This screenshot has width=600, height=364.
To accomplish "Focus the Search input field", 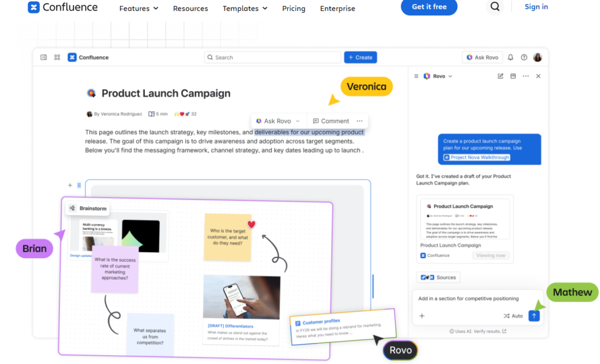I will coord(272,57).
